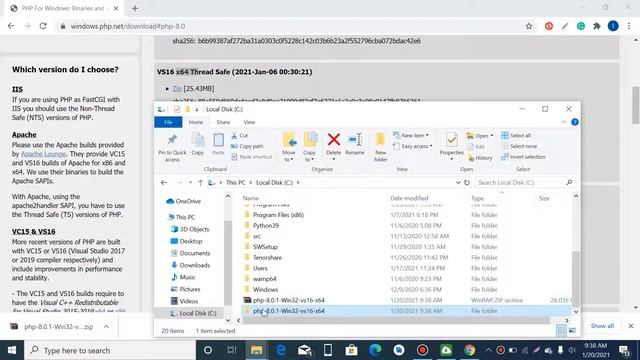The image size is (640, 360).
Task: Open the Properties ribbon button
Action: coord(451,147)
